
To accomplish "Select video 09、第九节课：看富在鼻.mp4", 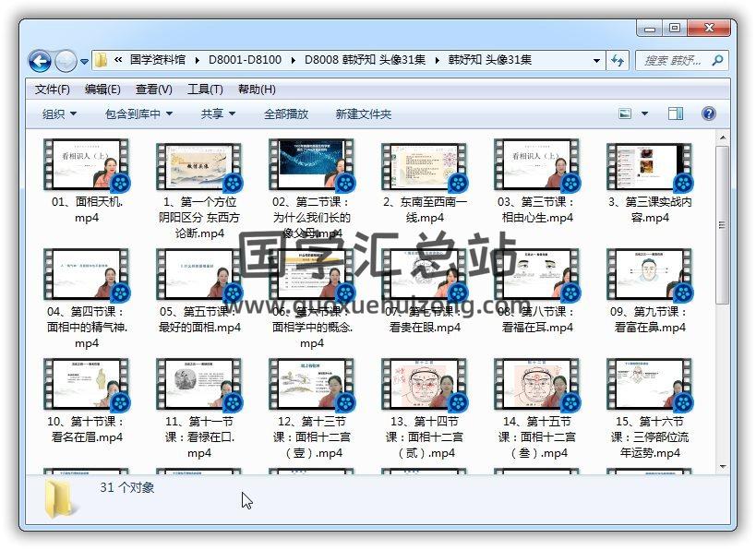I will 650,290.
